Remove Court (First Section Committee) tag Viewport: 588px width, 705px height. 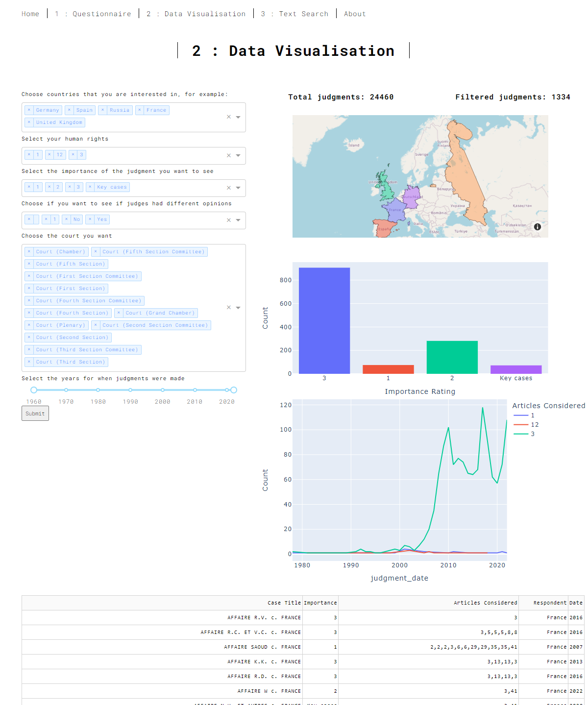(29, 276)
